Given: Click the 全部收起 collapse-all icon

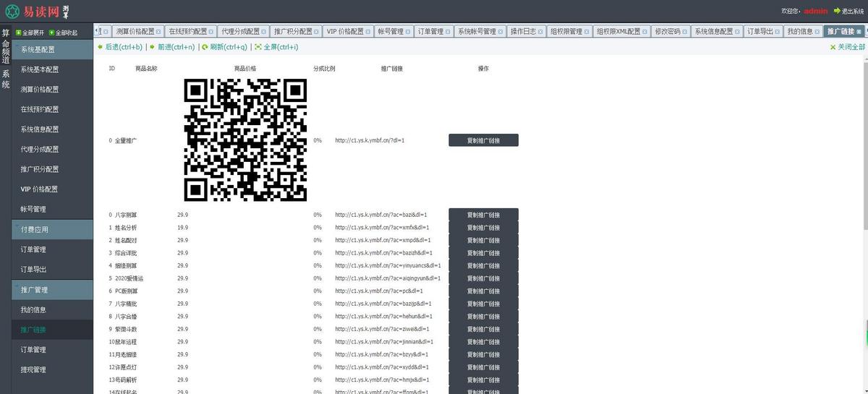Looking at the screenshot, I should click(x=52, y=33).
